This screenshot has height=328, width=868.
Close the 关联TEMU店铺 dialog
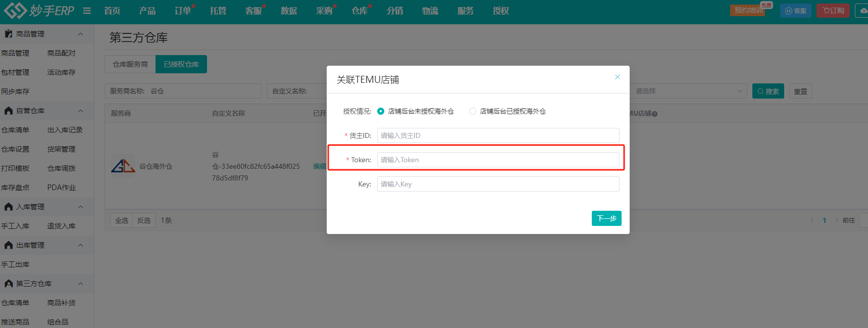point(617,77)
